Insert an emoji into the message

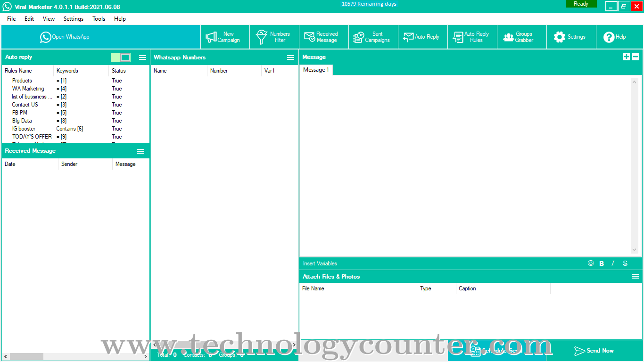[591, 263]
